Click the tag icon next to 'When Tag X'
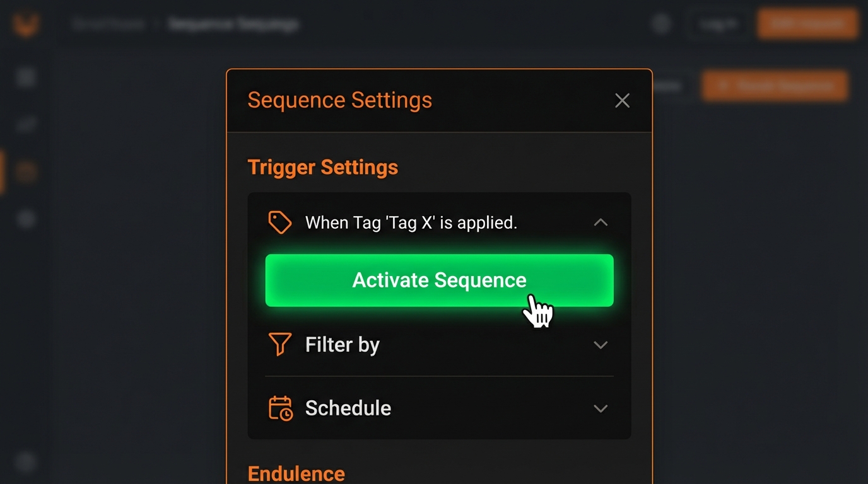Viewport: 868px width, 484px height. pos(280,222)
